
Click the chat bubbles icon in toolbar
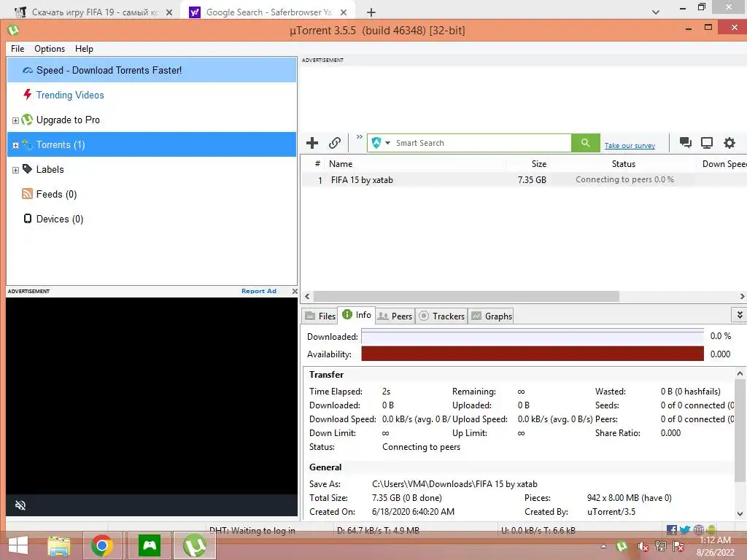(x=686, y=142)
